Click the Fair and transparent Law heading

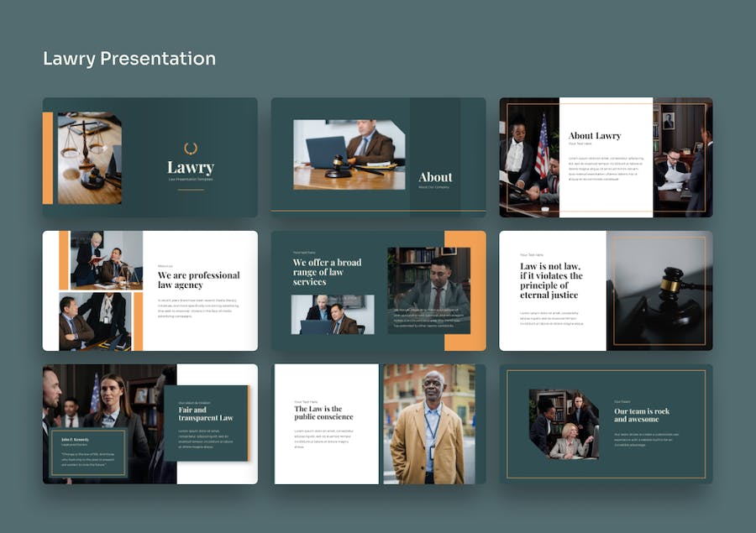206,414
